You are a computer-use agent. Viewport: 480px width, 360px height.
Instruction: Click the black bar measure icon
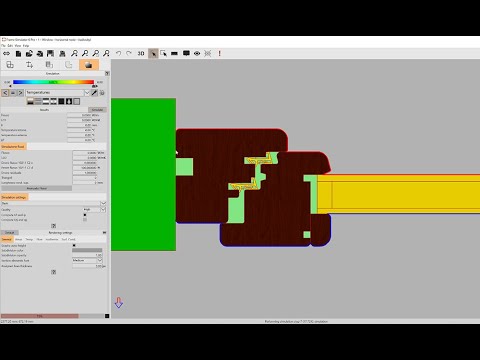tap(174, 53)
